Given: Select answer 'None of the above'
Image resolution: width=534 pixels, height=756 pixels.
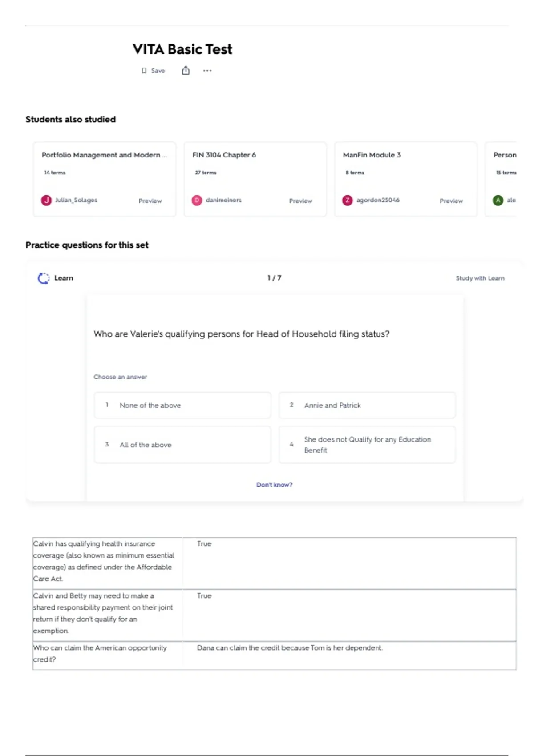Looking at the screenshot, I should click(x=182, y=406).
